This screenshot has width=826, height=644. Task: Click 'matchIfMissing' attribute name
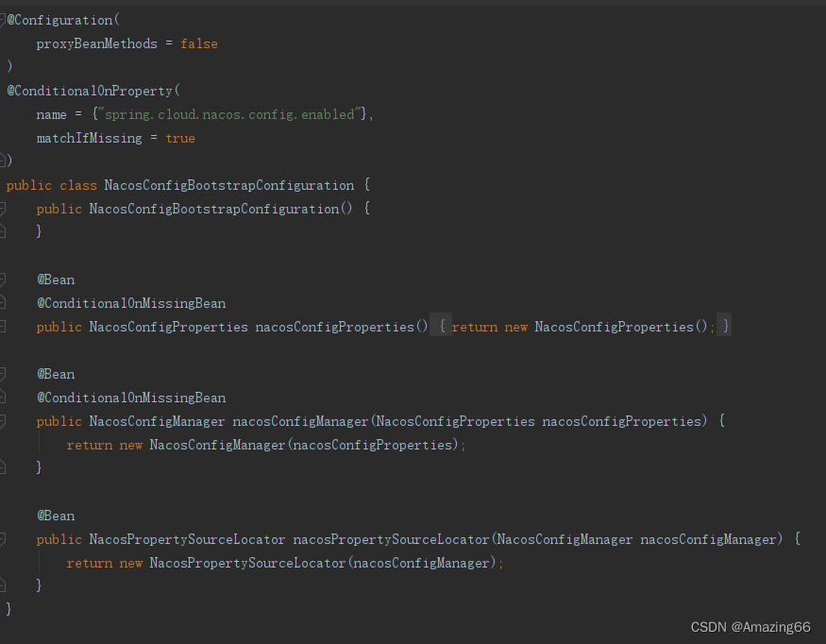89,138
